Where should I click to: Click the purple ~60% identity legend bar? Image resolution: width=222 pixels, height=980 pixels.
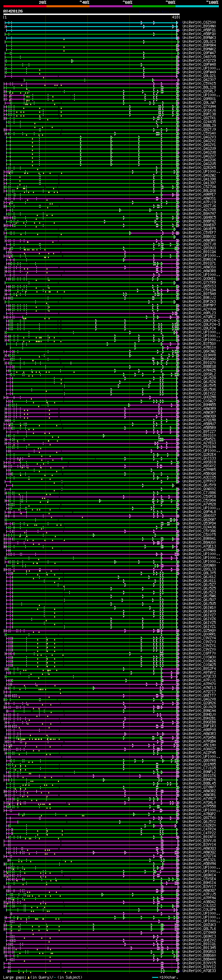111,6
